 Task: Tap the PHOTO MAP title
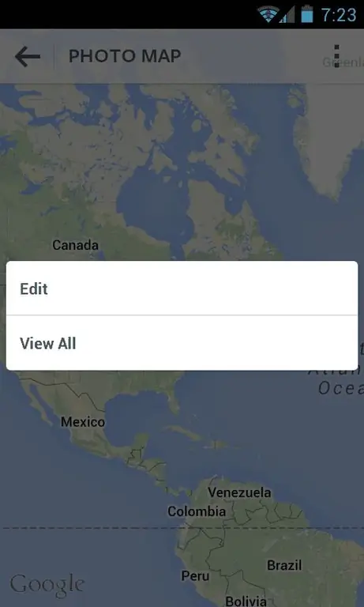click(125, 56)
